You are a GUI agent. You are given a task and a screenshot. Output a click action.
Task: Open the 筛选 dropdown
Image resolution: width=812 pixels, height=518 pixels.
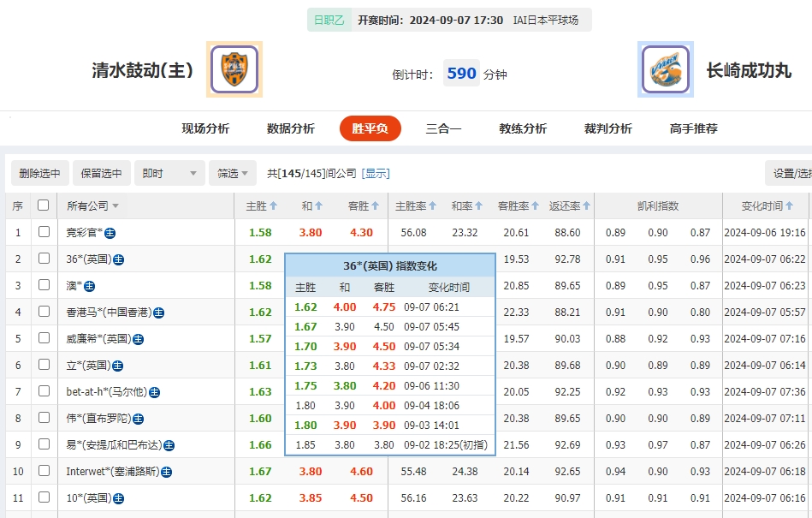tap(231, 172)
